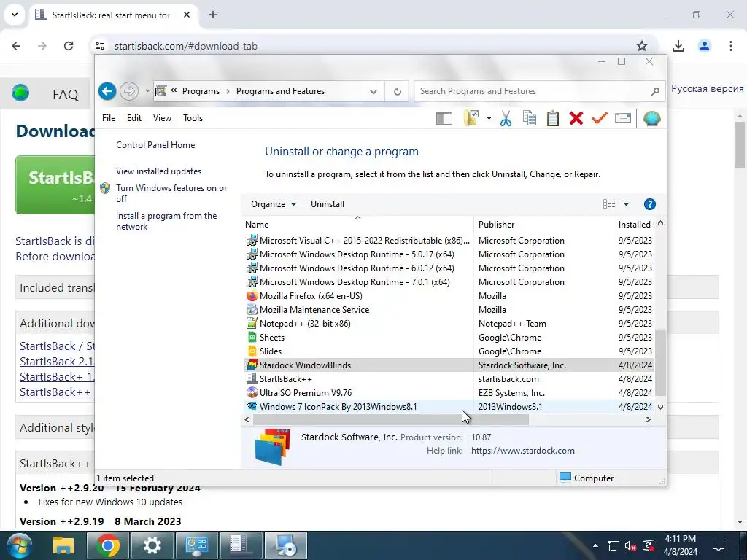747x560 pixels.
Task: Open Chrome profile avatar icon
Action: [x=704, y=46]
